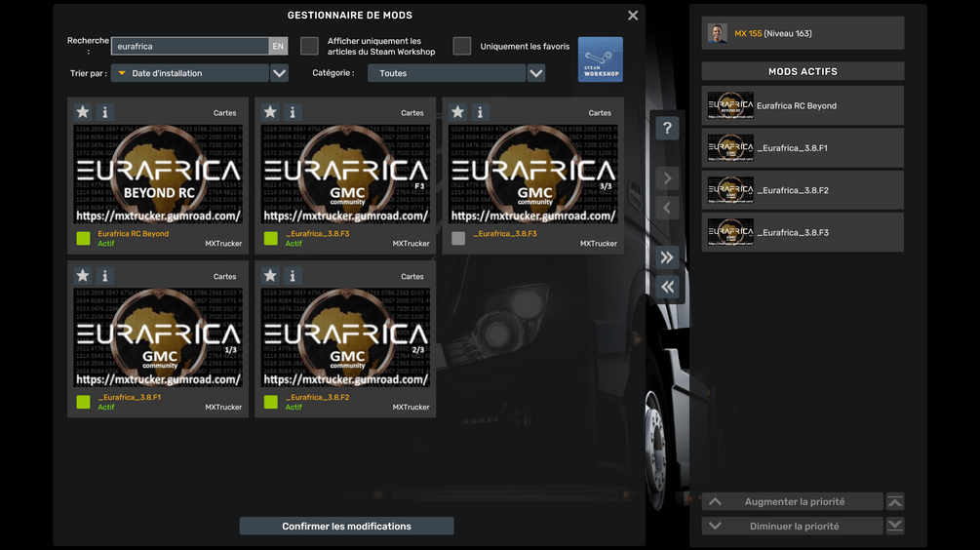Deactivate all mods with double left arrow
980x550 pixels.
tap(667, 287)
